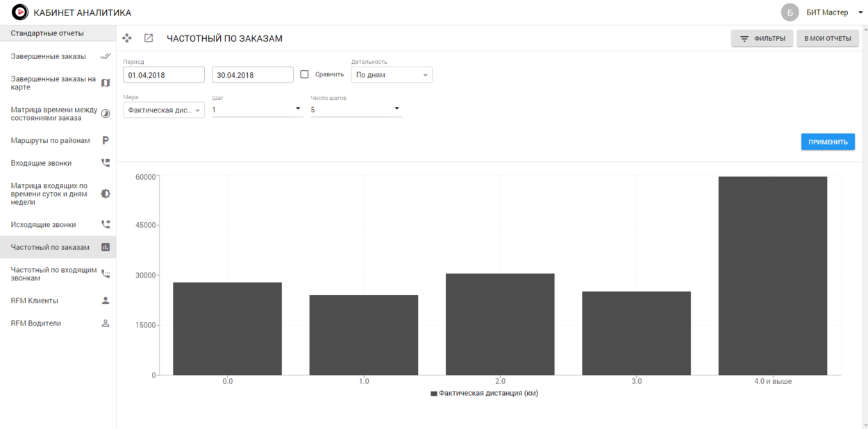The width and height of the screenshot is (868, 429).
Task: Expand the Мера dropdown
Action: [164, 110]
